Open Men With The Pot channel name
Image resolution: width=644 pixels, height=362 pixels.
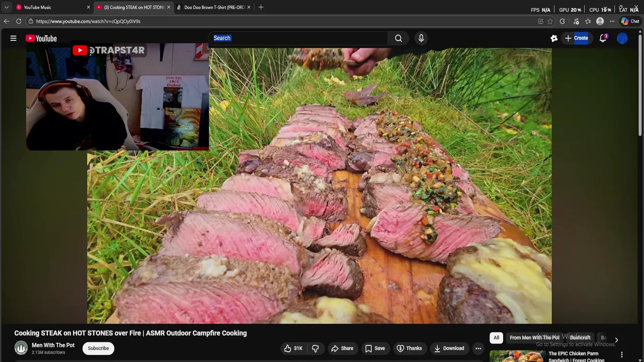[53, 345]
